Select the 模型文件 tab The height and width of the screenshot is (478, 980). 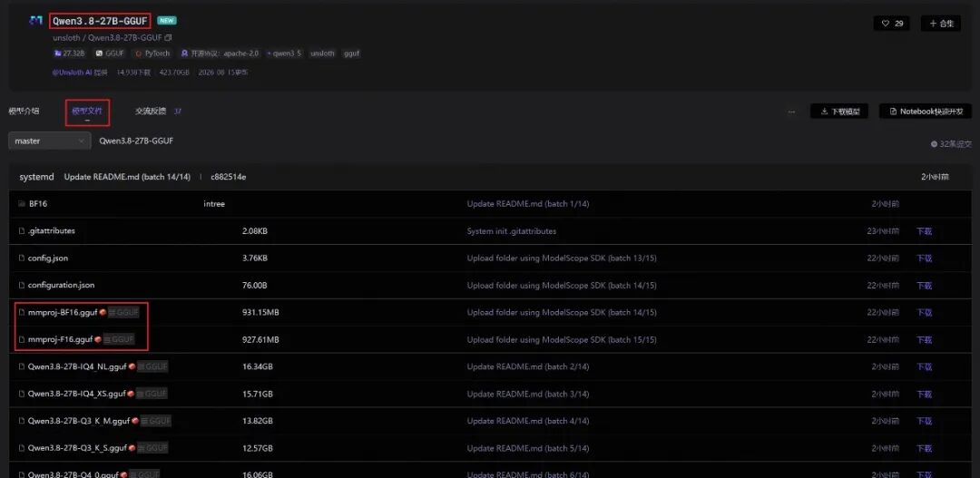coord(87,112)
